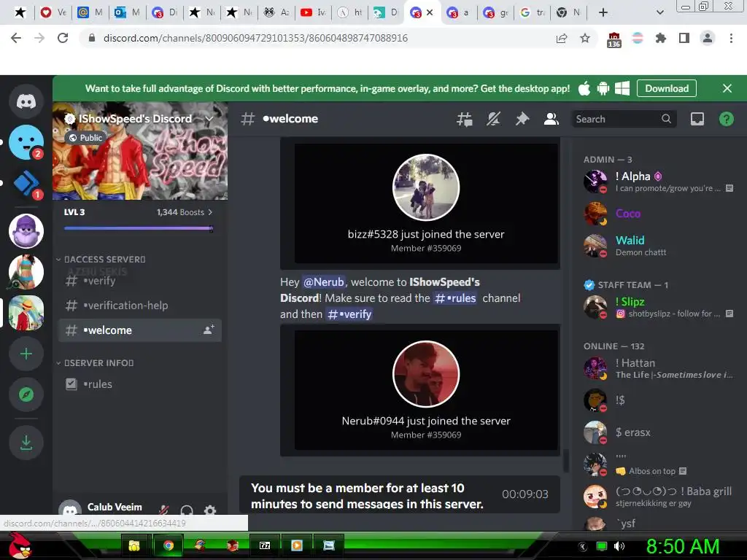Click create invite icon on welcome channel
This screenshot has width=747, height=560.
tap(209, 330)
